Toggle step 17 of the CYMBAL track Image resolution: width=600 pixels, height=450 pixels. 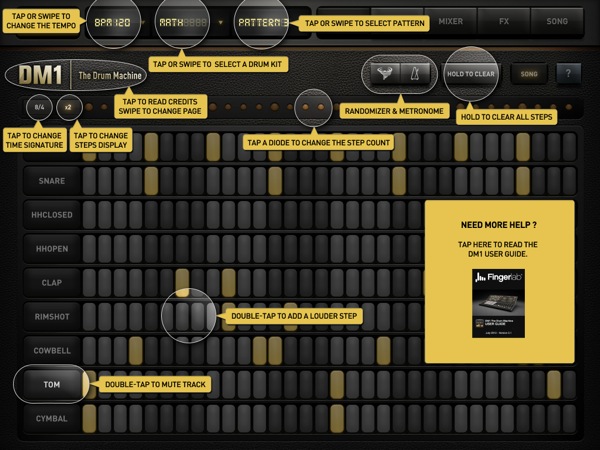(337, 419)
